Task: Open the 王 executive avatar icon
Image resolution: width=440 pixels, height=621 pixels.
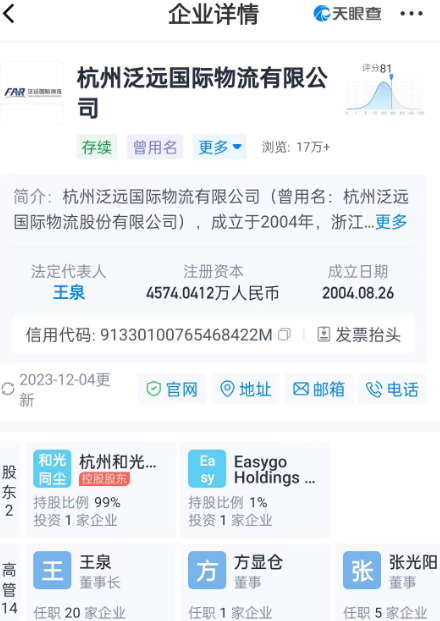Action: [x=52, y=570]
